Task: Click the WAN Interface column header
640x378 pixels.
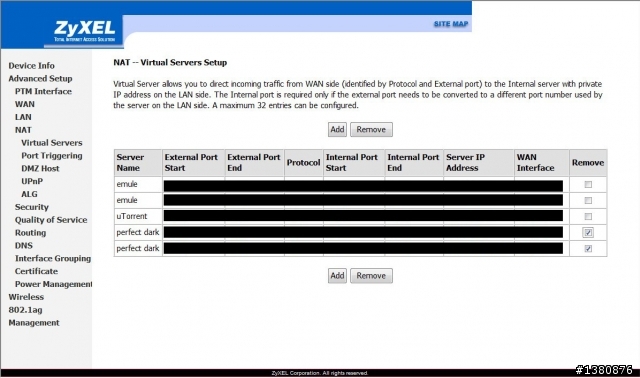Action: 542,162
